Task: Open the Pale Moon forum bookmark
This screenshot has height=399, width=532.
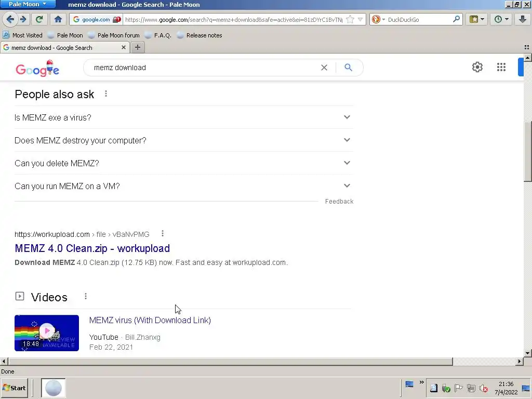Action: coord(114,35)
